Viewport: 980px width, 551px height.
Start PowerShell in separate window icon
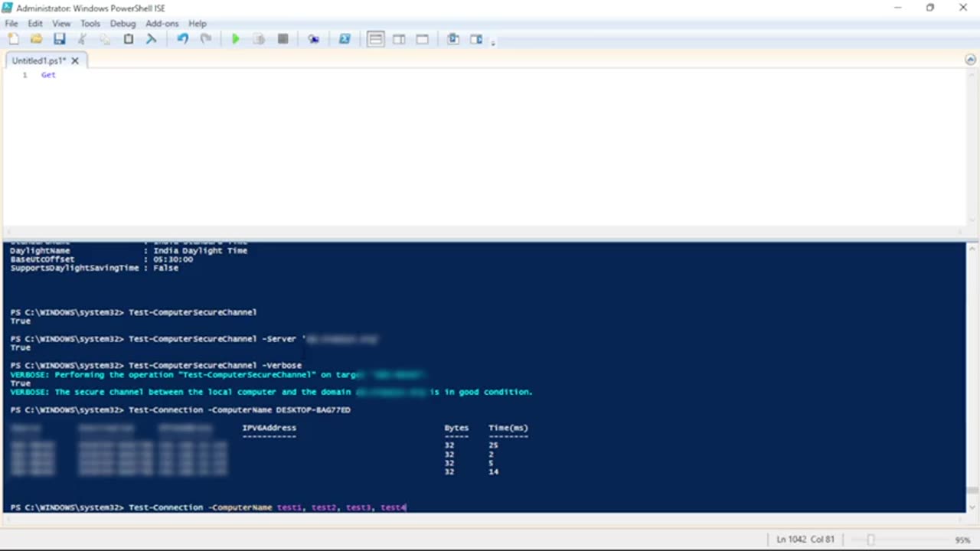pos(345,39)
